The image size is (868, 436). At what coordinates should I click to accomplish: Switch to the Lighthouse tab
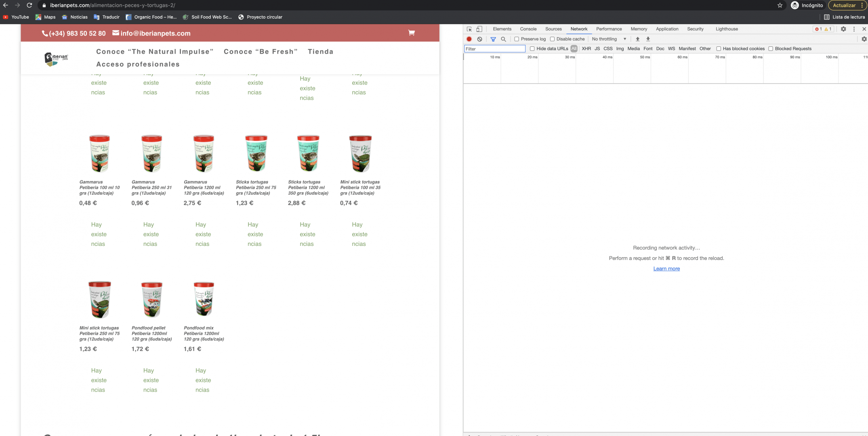click(x=727, y=29)
